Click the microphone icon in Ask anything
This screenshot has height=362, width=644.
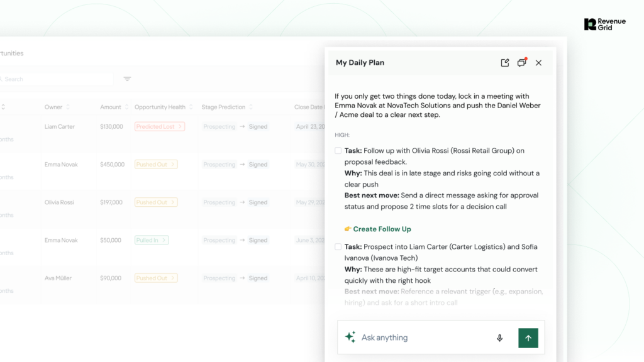[499, 338]
